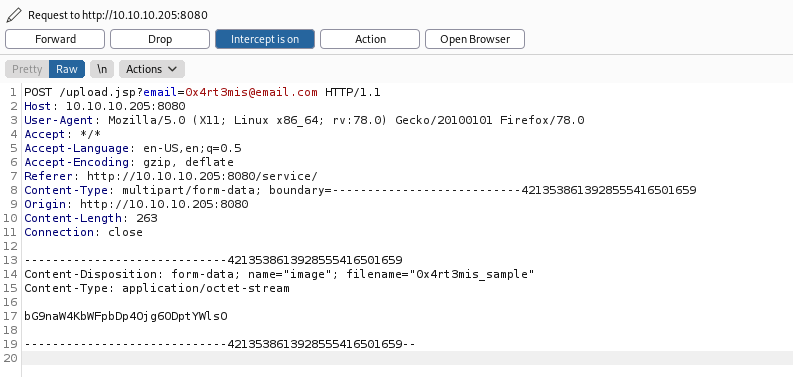The height and width of the screenshot is (377, 793).
Task: Click the POST /upload.jsp request line
Action: [202, 92]
